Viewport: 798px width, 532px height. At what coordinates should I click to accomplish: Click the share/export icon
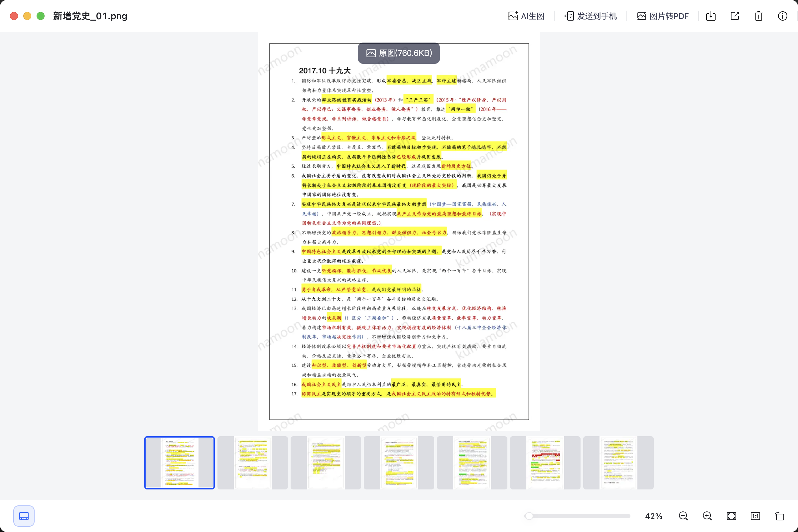[734, 16]
